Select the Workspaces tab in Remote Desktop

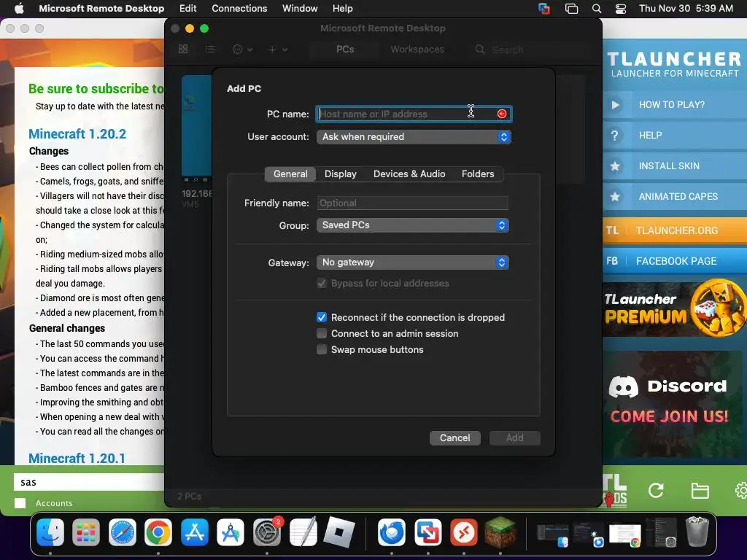pyautogui.click(x=417, y=49)
